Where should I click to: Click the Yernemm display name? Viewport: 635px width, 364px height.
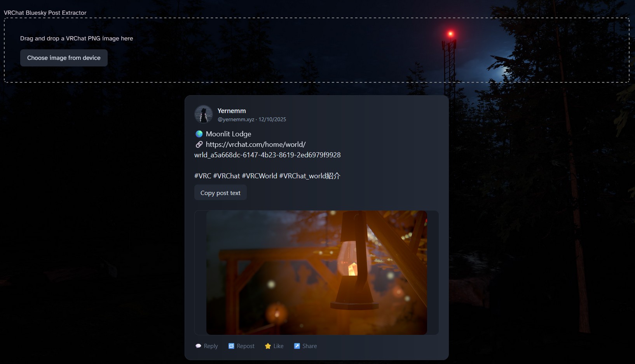232,111
